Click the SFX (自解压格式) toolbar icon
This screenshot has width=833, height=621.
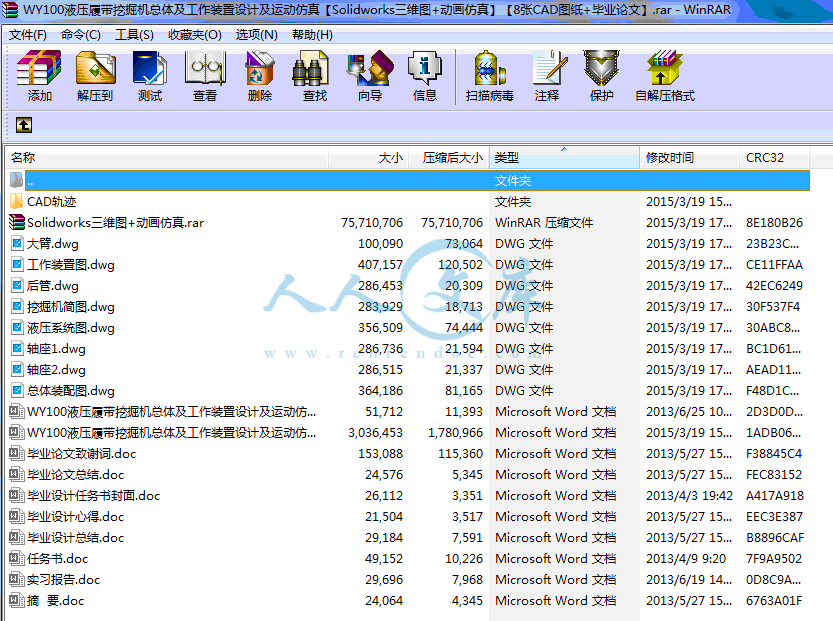pos(665,68)
